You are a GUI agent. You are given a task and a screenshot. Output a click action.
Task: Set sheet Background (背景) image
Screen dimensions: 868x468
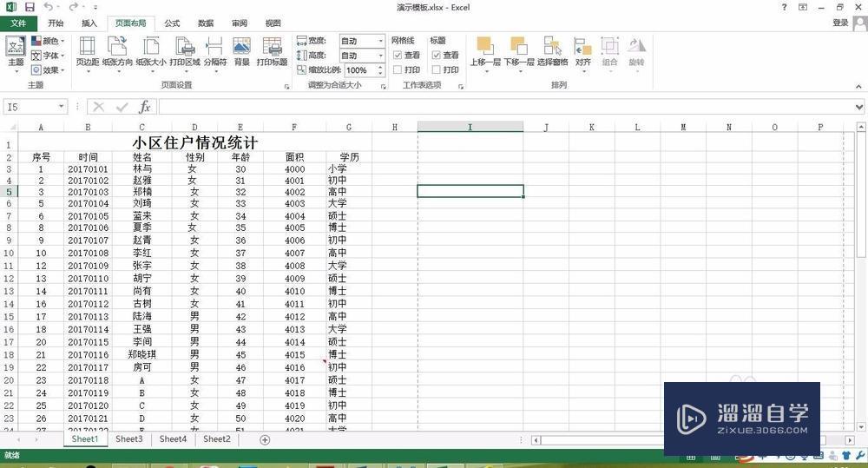pos(242,52)
